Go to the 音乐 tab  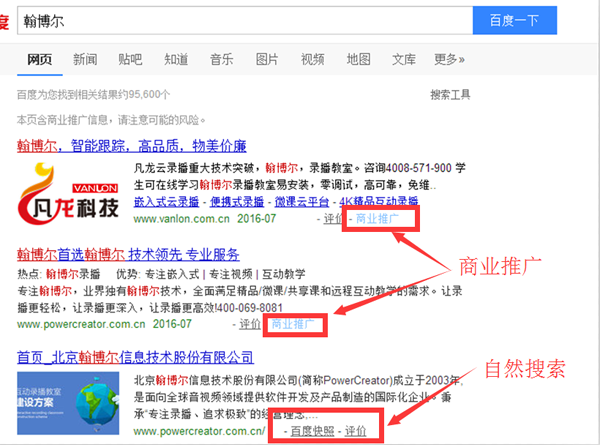(x=221, y=59)
